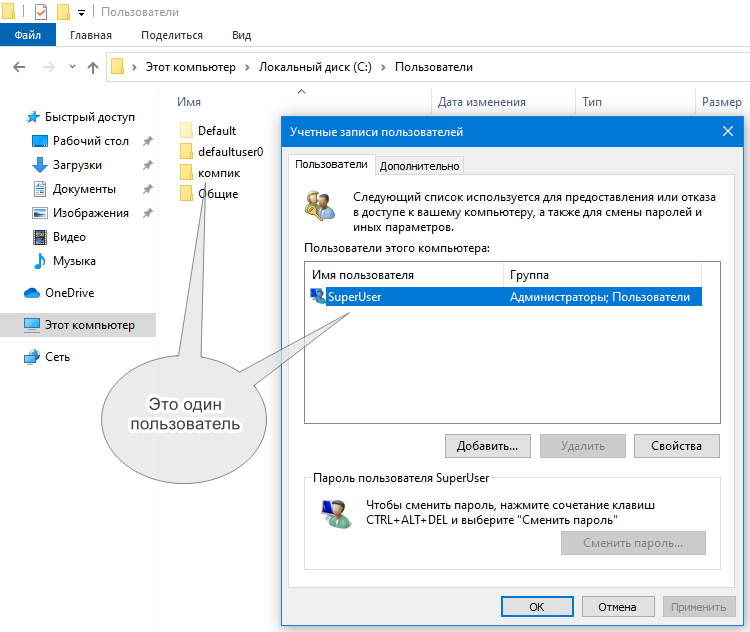Viewport: 750px width, 632px height.
Task: Expand chevron after Локальный диск (C:) breadcrumb
Action: click(383, 67)
